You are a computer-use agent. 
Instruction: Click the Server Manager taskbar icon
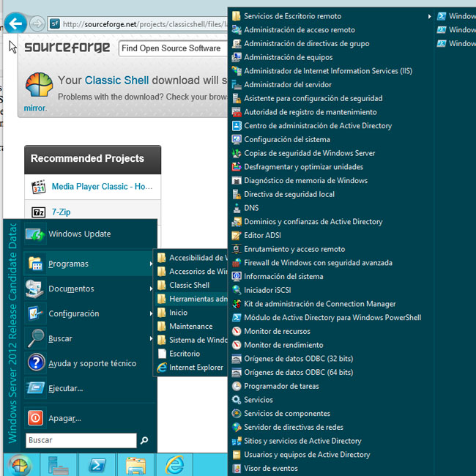58,464
